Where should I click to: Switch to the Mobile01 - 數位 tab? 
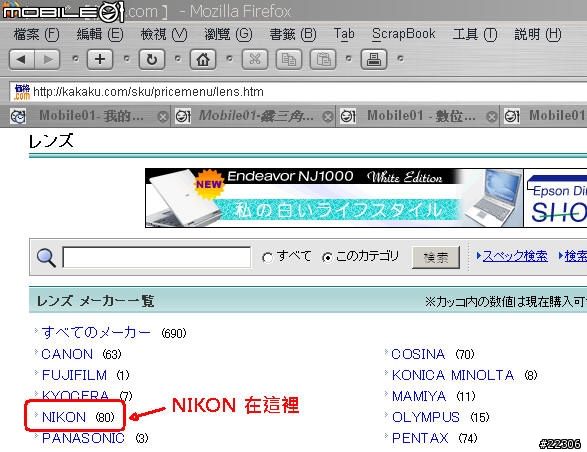(417, 116)
